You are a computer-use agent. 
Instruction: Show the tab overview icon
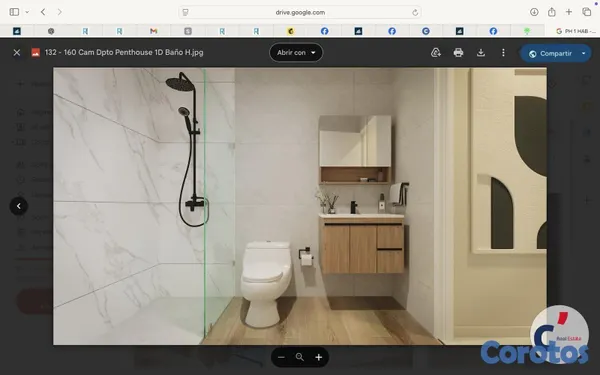click(x=587, y=12)
